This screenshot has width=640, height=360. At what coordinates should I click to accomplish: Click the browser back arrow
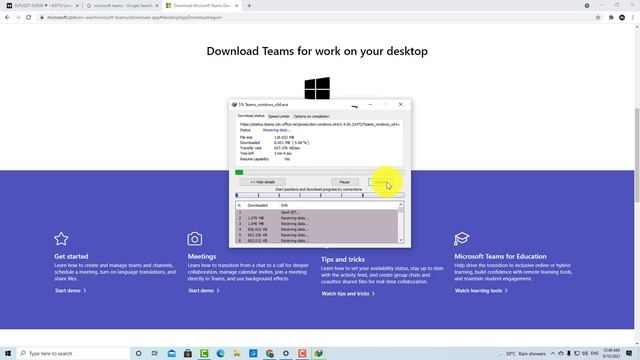(x=7, y=18)
